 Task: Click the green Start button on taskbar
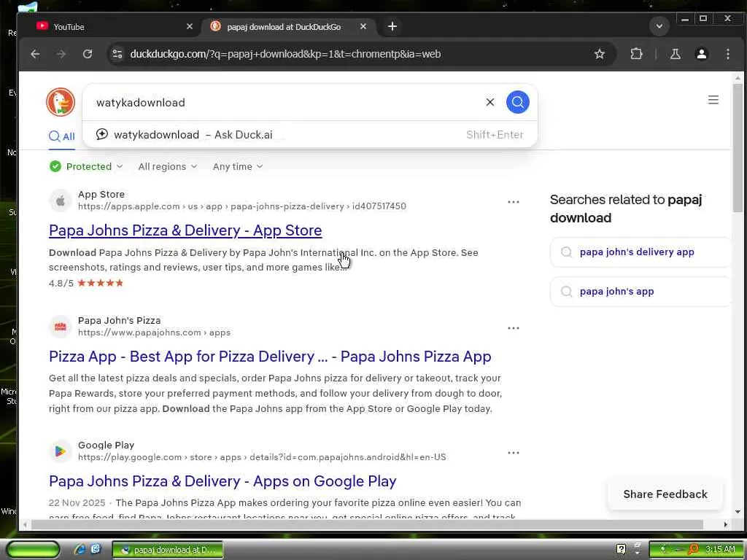33,550
